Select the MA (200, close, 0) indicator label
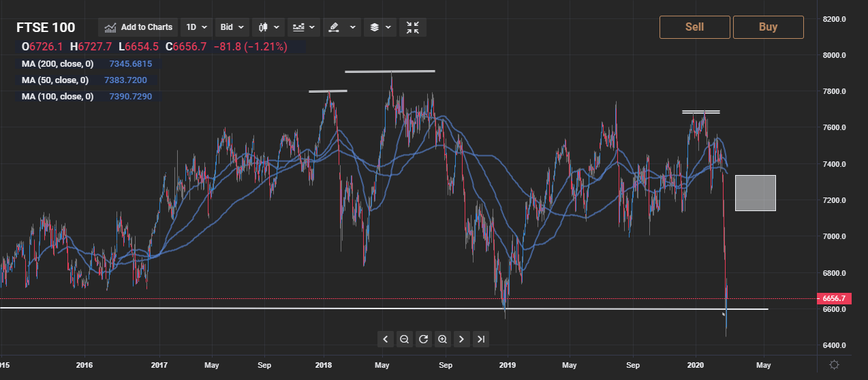Image resolution: width=868 pixels, height=380 pixels. click(x=57, y=64)
